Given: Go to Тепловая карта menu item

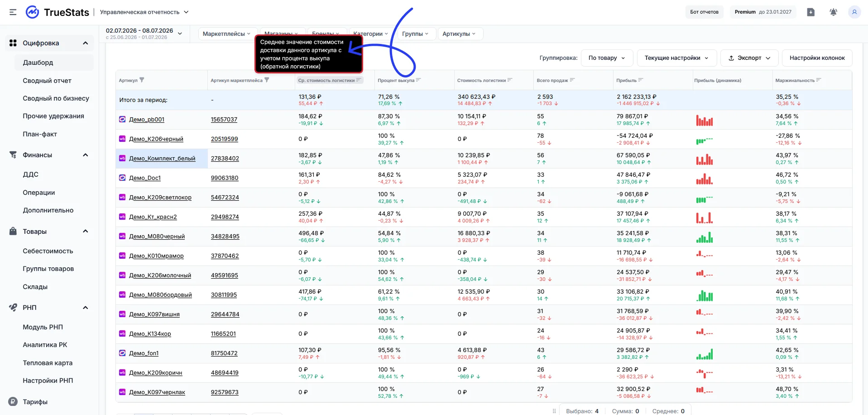Looking at the screenshot, I should pos(48,363).
